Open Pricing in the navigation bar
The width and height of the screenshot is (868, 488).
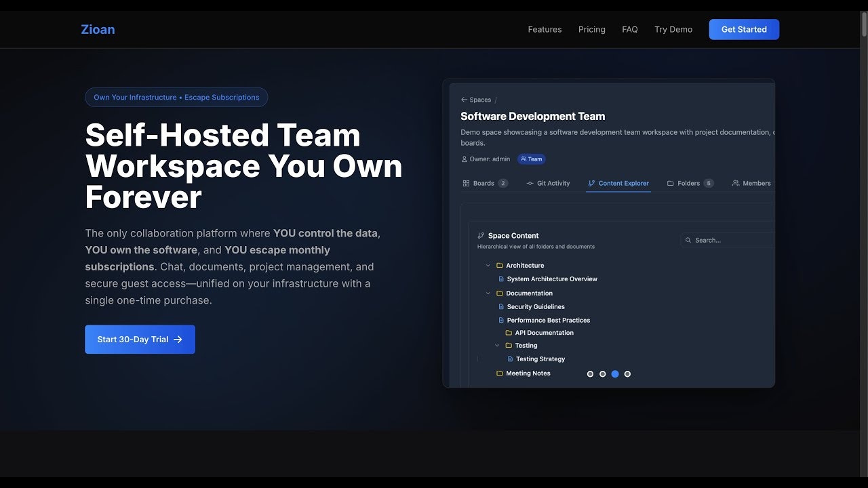[x=592, y=29]
